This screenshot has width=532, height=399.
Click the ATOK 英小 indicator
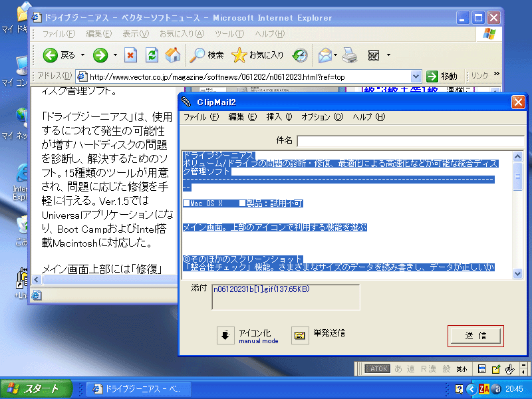pyautogui.click(x=462, y=369)
